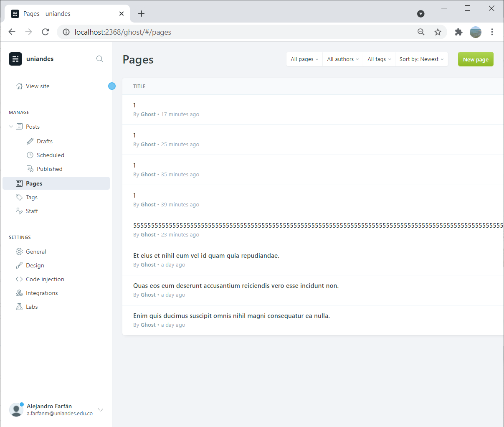The height and width of the screenshot is (427, 504).
Task: Click the TITLE column header
Action: [x=139, y=86]
